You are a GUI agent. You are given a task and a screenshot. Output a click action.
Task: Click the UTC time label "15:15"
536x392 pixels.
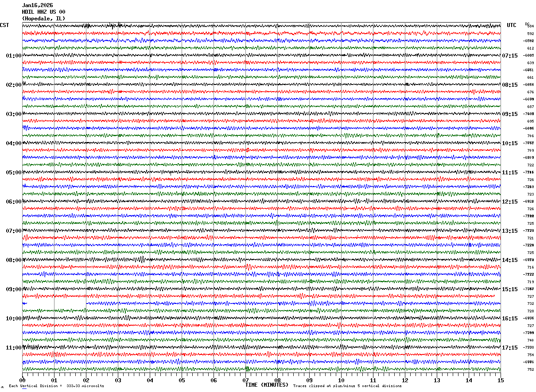pyautogui.click(x=510, y=289)
